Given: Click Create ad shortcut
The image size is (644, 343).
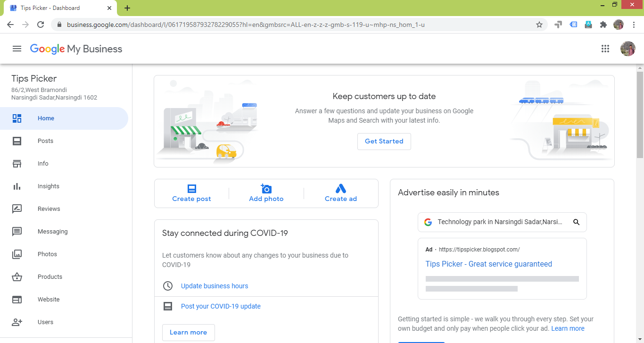Looking at the screenshot, I should (341, 193).
